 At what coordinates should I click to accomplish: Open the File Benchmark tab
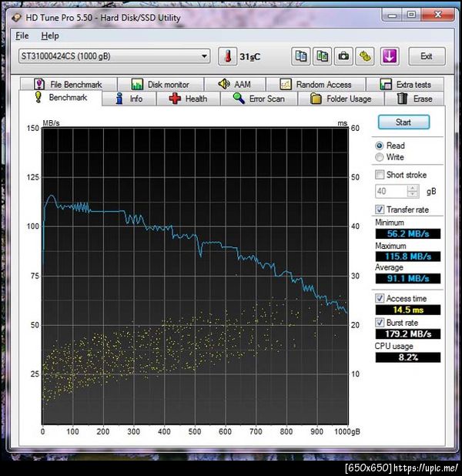(69, 84)
